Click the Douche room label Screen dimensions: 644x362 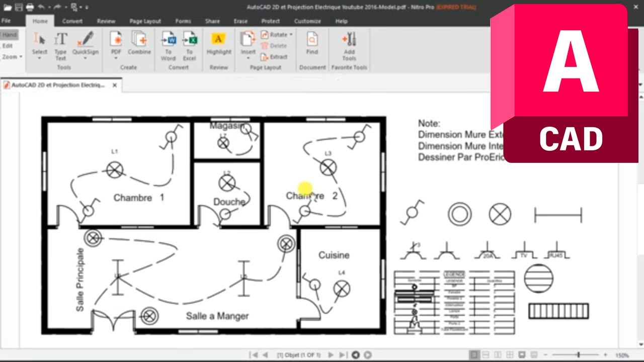pyautogui.click(x=229, y=202)
